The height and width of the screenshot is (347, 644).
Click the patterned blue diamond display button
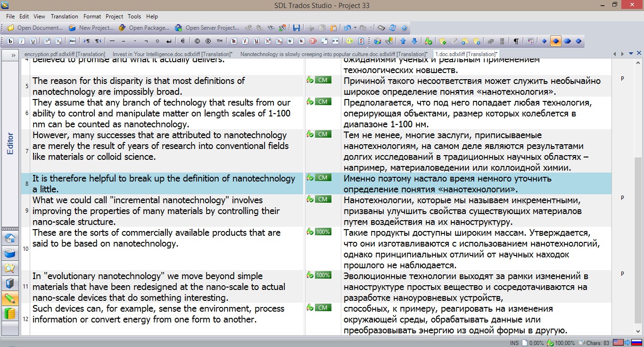point(578,41)
